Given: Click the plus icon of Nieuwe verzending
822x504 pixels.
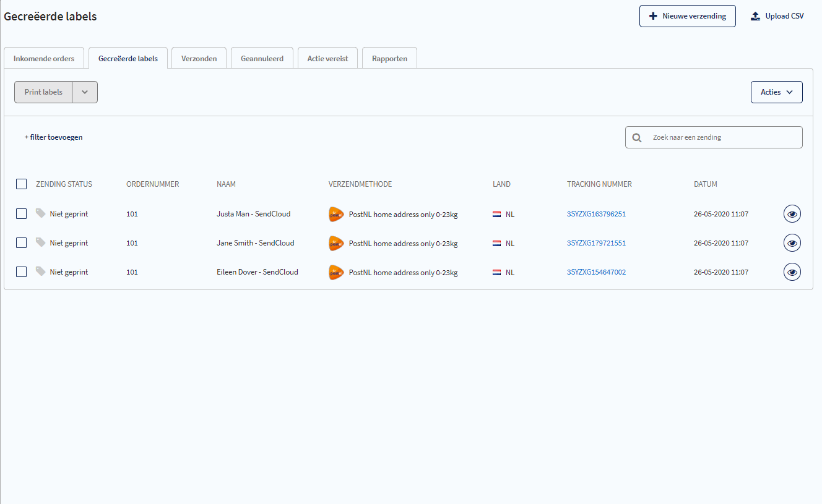Looking at the screenshot, I should point(653,16).
